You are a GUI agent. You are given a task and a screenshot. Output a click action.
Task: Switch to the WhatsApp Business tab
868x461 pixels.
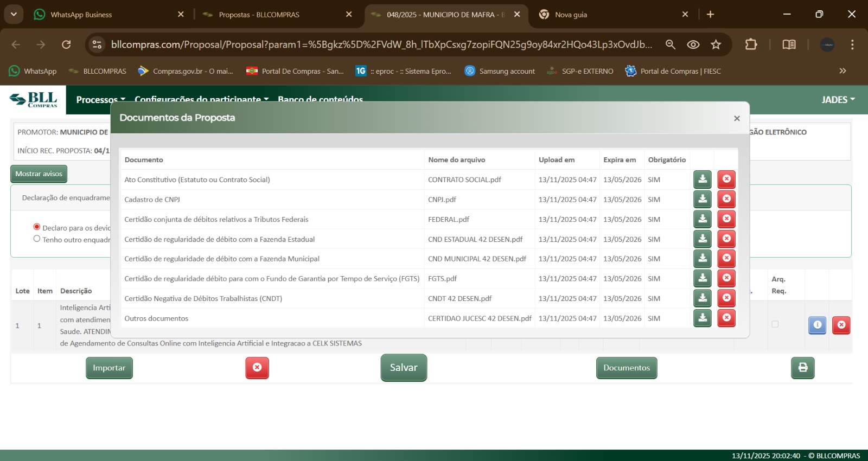click(x=81, y=15)
